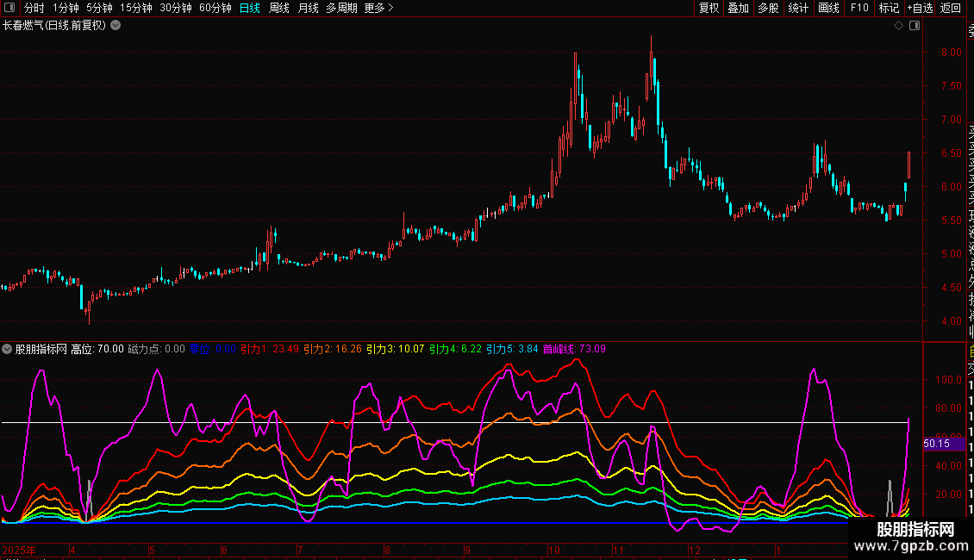Screen dimensions: 974x560
Task: Select the 高位: 70.00 value label
Action: pyautogui.click(x=97, y=349)
